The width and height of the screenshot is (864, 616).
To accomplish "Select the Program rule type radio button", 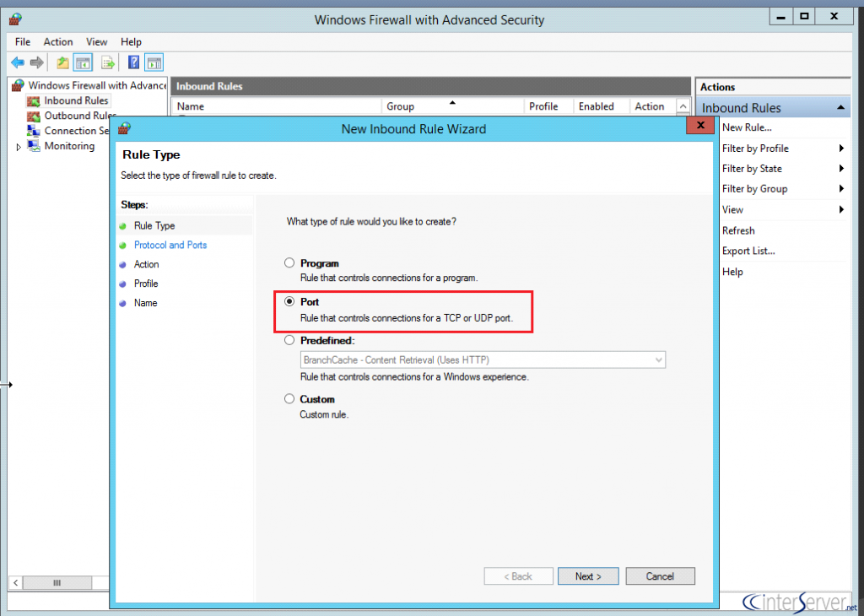I will tap(289, 262).
